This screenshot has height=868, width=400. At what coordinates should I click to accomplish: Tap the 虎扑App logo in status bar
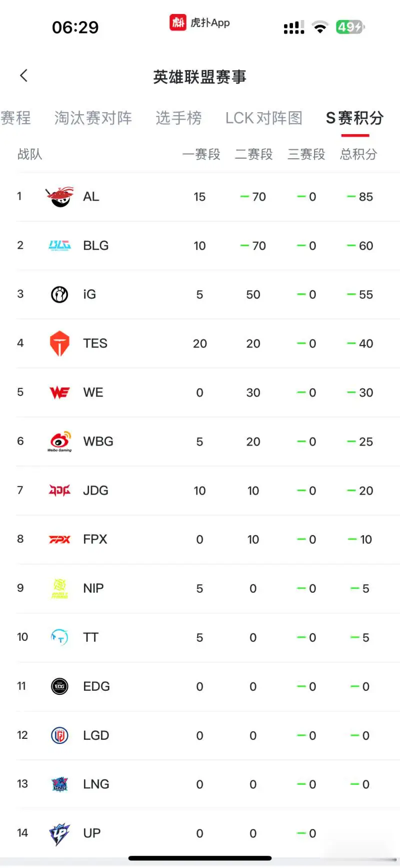[x=199, y=23]
